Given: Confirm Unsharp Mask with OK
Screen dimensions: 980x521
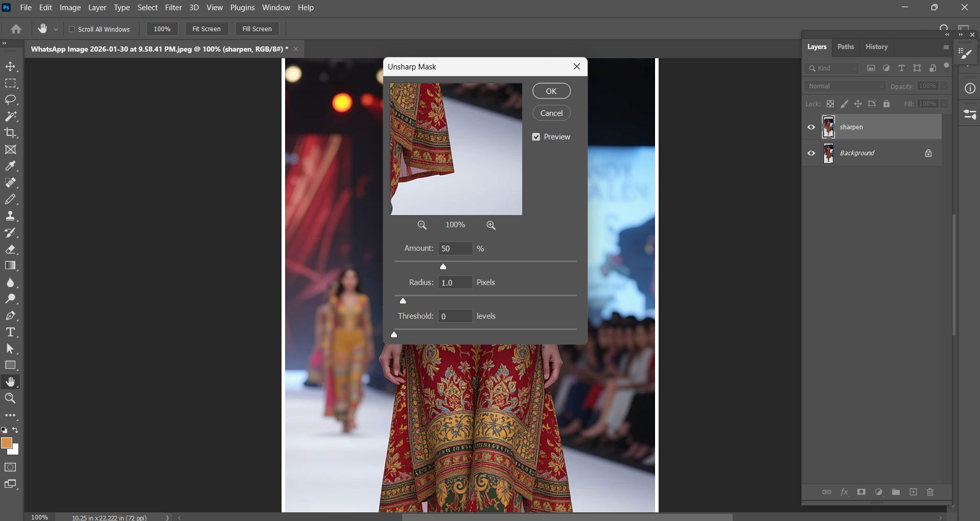Looking at the screenshot, I should click(551, 91).
